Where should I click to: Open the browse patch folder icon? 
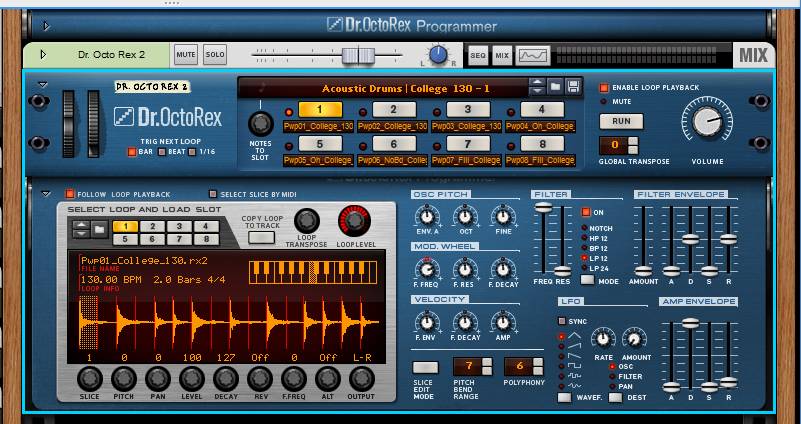[x=555, y=86]
